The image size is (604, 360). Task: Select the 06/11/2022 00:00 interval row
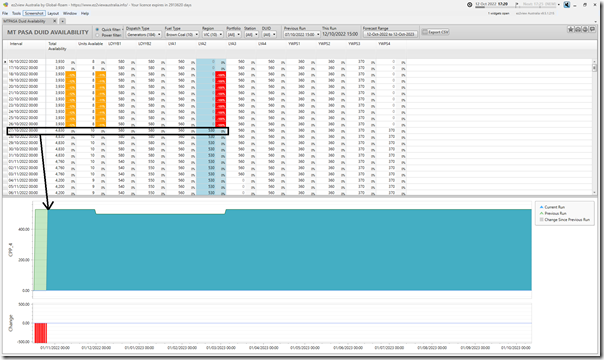coord(204,193)
